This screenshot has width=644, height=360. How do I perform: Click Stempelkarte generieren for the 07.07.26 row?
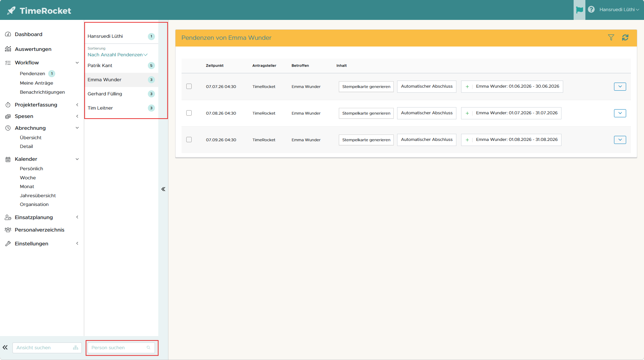366,87
